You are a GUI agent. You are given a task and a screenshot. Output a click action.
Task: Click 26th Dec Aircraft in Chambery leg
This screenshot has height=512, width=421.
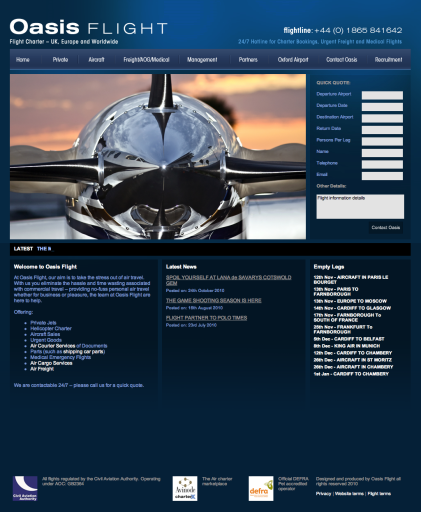click(353, 367)
